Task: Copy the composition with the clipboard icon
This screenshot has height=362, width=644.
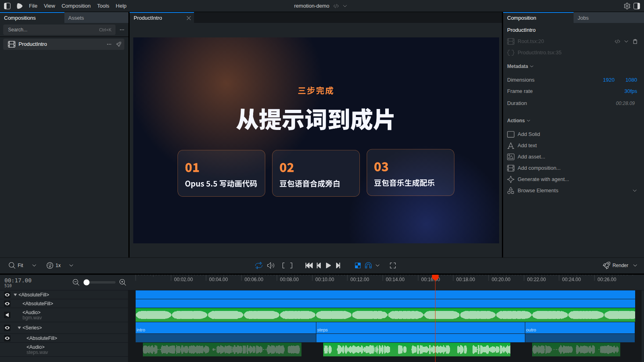Action: click(635, 41)
